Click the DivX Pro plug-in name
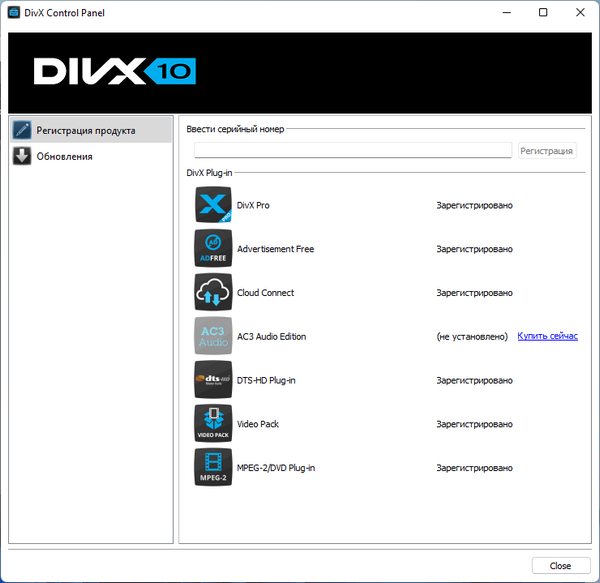Screen dimensions: 600x583 click(253, 205)
